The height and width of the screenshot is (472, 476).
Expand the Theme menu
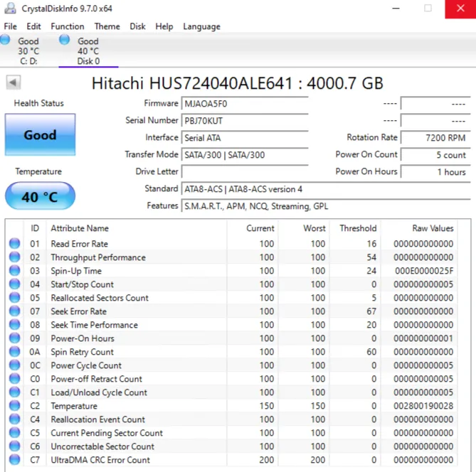point(107,26)
